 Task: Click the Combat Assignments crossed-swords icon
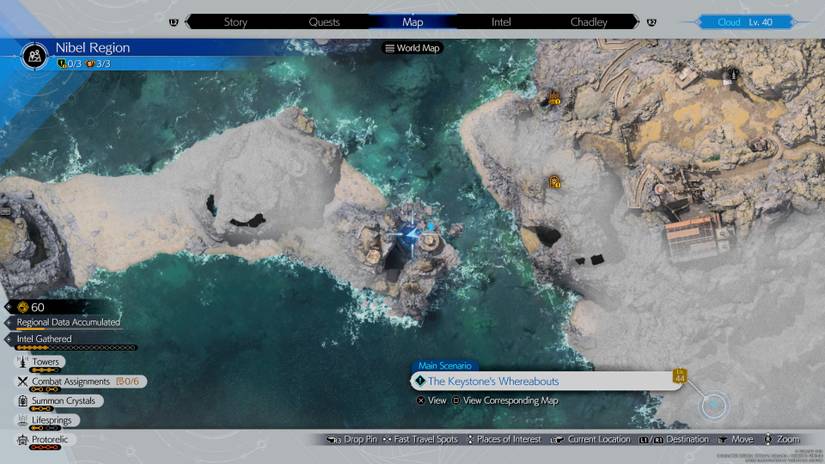click(22, 382)
